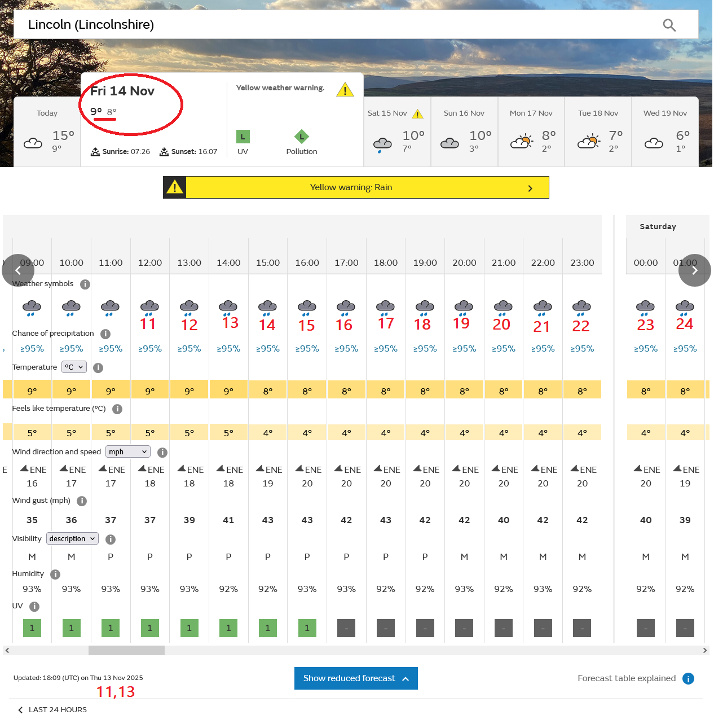Open the Chance of precipitation info icon
This screenshot has width=714, height=728.
[x=105, y=334]
